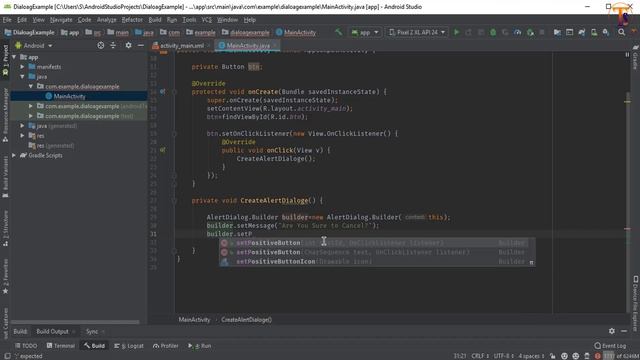Click Collapse All icon in Project panel
640x360 pixels.
click(113, 45)
